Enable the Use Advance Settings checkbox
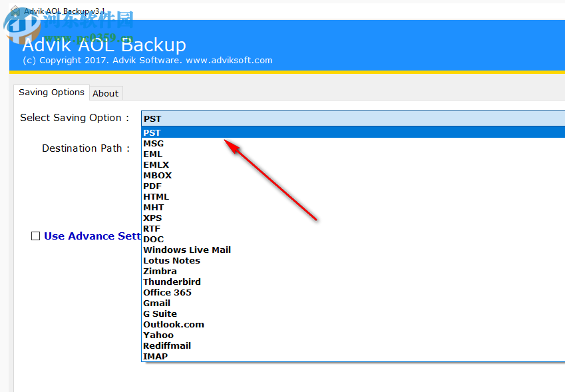The image size is (565, 392). (35, 236)
